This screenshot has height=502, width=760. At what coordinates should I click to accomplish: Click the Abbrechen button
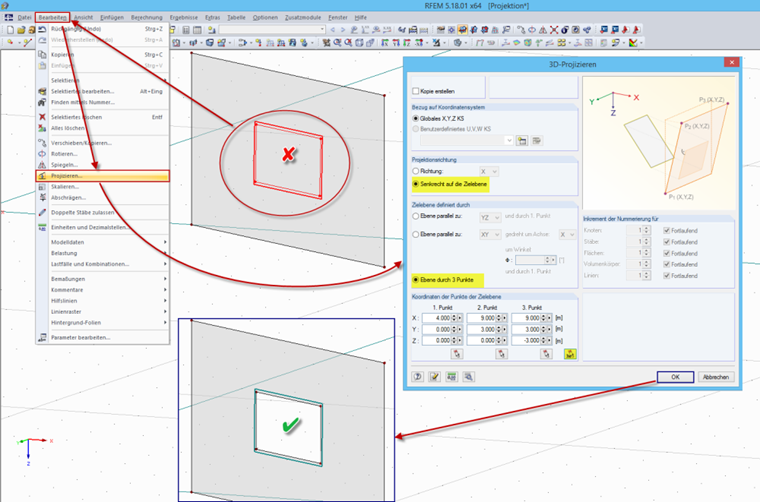716,377
